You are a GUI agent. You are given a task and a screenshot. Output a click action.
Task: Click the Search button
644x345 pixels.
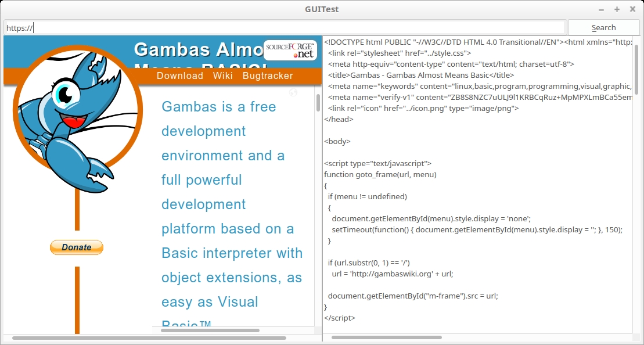pos(603,27)
